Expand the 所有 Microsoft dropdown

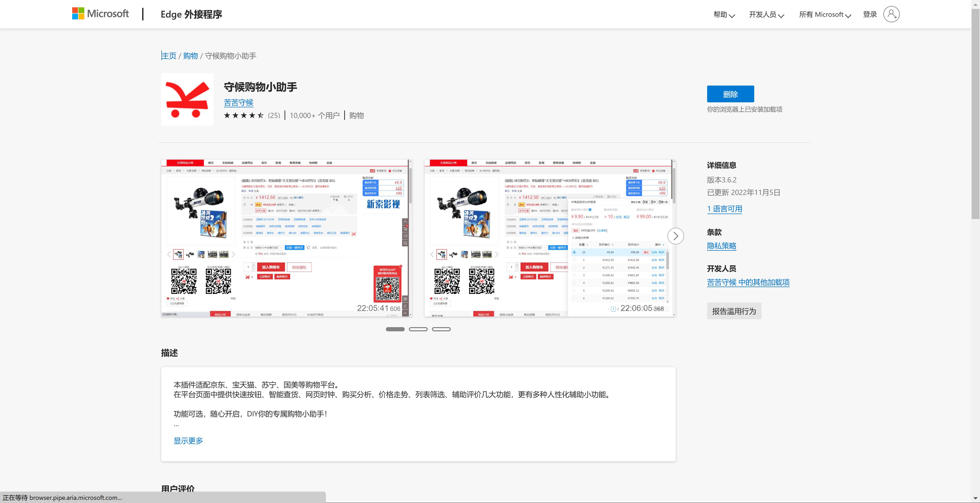[x=824, y=14]
